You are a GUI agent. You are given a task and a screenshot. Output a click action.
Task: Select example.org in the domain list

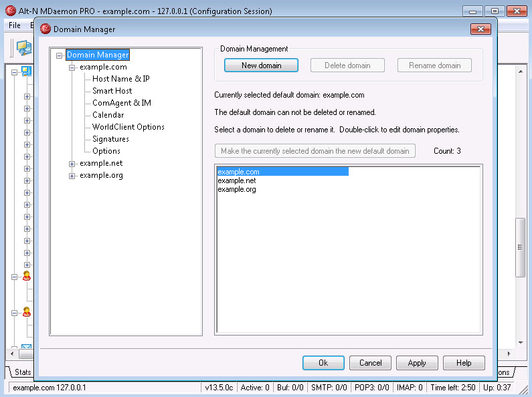[x=236, y=189]
